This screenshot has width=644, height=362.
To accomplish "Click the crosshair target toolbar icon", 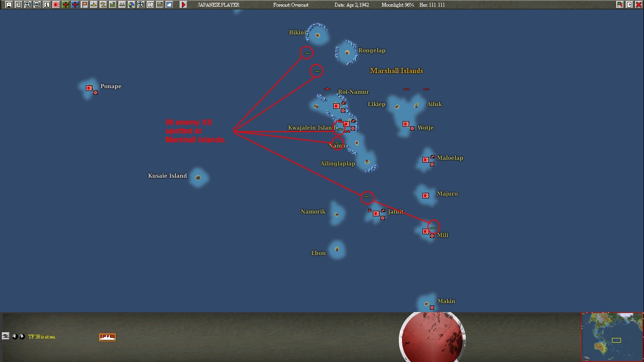I will (x=141, y=5).
